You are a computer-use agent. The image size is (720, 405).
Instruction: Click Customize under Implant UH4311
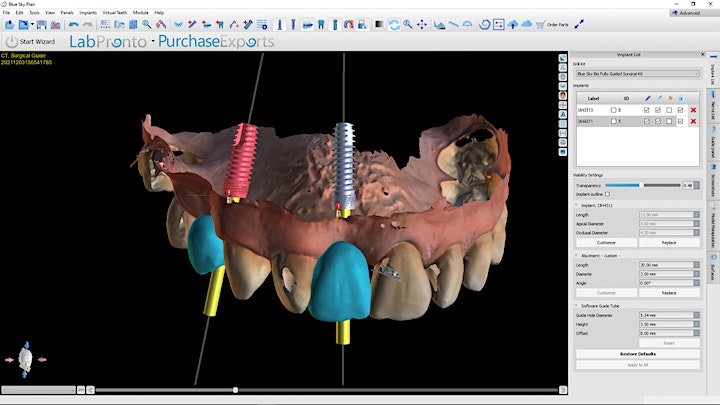(x=606, y=242)
